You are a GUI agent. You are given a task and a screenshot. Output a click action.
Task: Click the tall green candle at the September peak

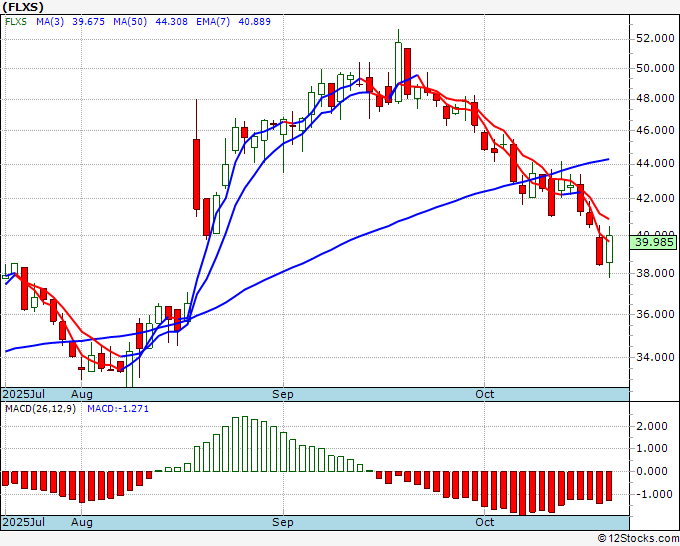click(398, 72)
